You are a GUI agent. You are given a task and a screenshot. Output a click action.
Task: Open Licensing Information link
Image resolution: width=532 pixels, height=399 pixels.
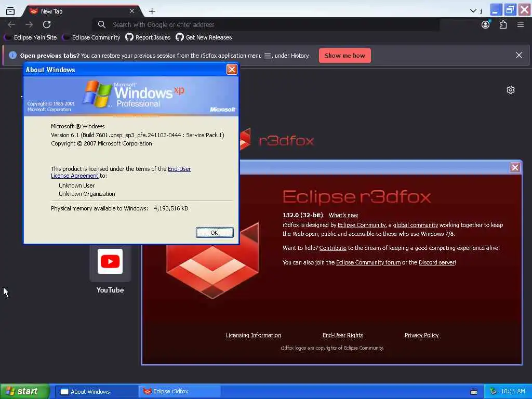coord(254,335)
